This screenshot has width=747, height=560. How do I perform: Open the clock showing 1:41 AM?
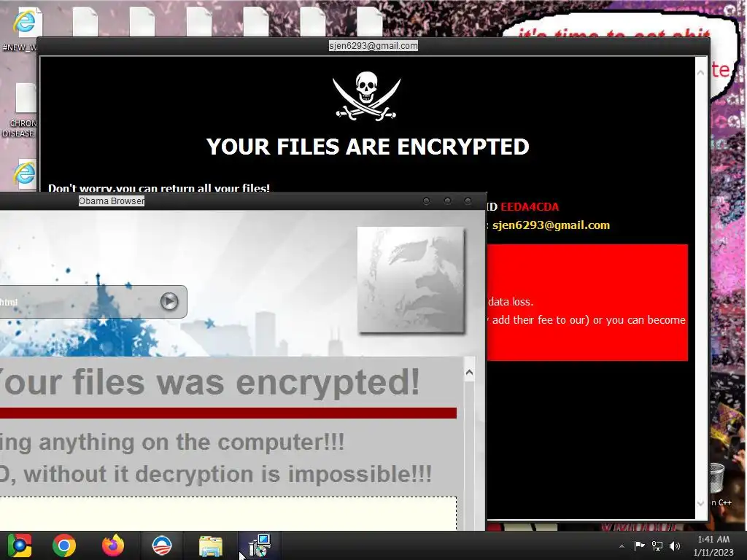coord(713,545)
